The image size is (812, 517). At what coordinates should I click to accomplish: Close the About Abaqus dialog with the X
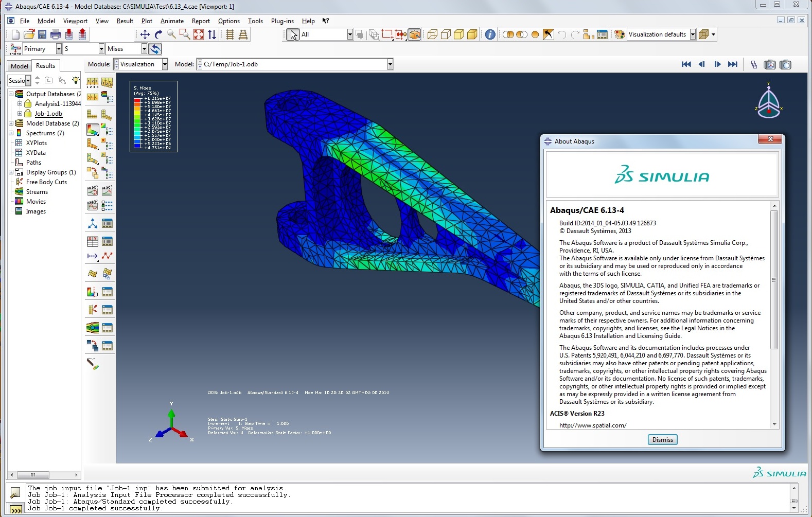(x=770, y=139)
